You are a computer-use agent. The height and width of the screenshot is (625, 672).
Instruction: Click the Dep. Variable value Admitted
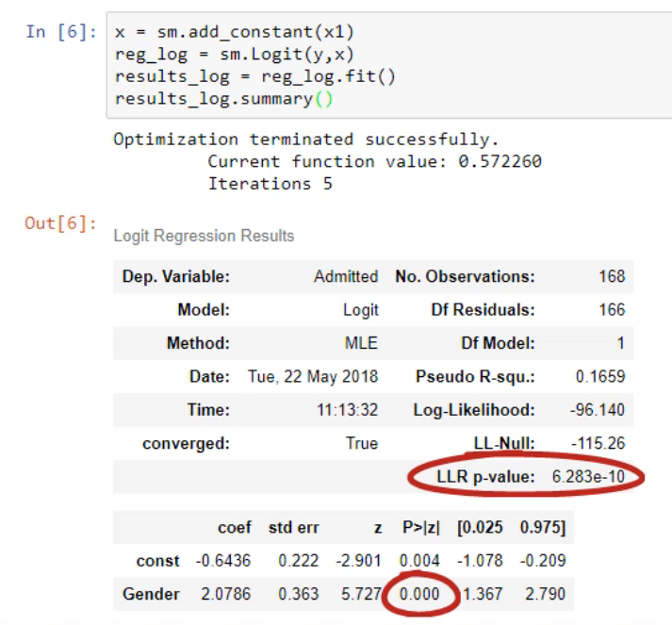pos(346,277)
